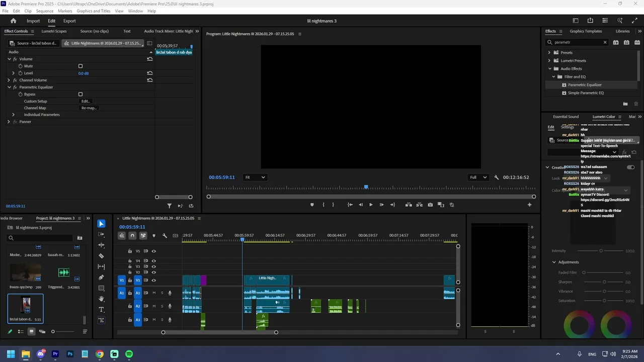644x362 pixels.
Task: Expand the Level parameter
Action: coord(14,73)
